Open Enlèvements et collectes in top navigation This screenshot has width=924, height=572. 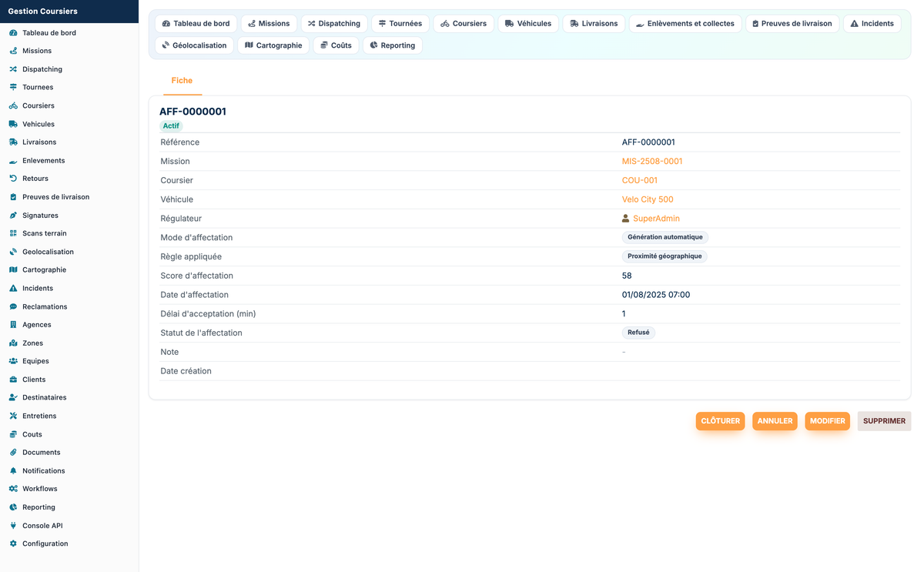[x=685, y=24]
